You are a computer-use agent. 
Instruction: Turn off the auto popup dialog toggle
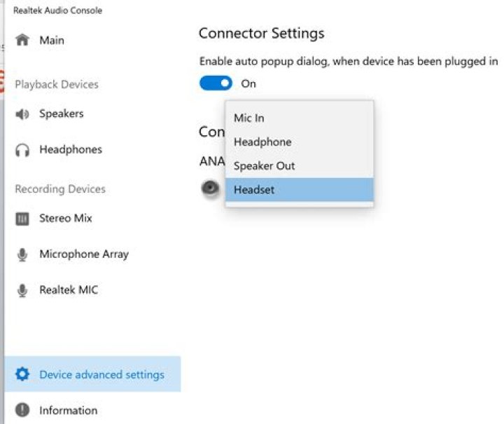(216, 83)
